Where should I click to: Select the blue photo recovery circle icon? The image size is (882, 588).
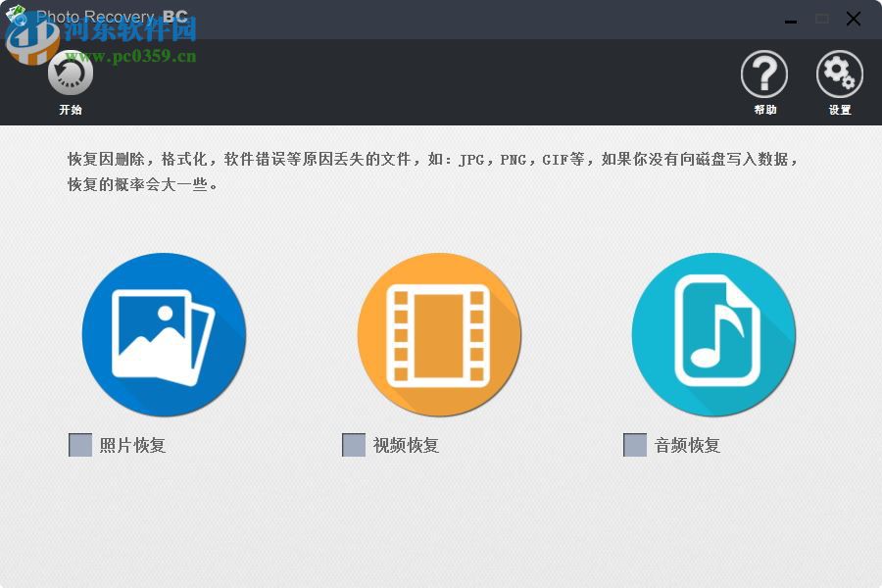pos(164,334)
